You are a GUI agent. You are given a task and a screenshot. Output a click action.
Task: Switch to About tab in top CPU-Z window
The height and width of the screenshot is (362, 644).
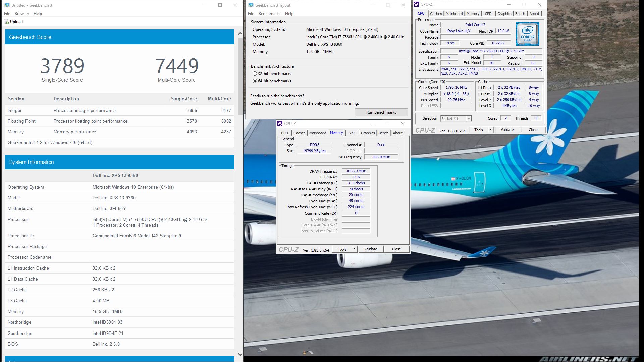click(534, 14)
